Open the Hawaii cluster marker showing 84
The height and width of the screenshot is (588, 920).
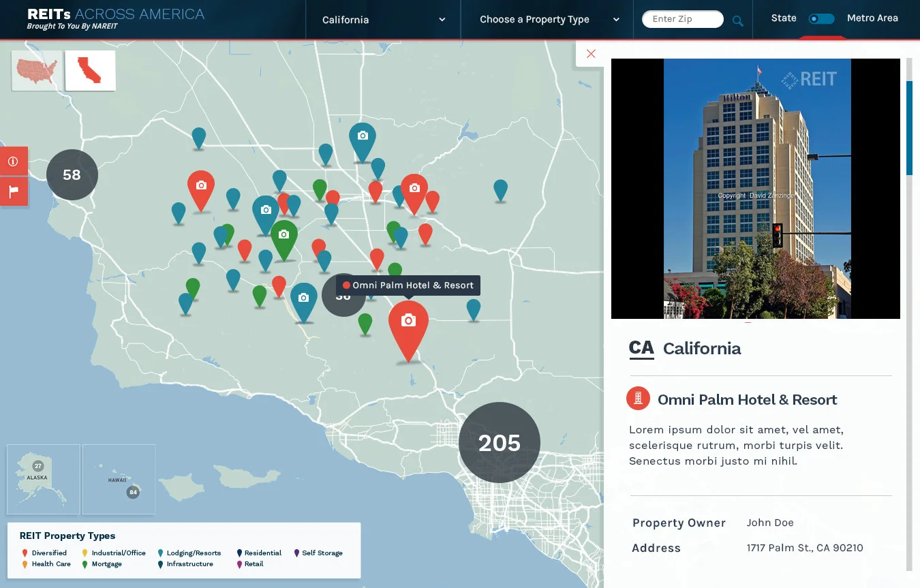[x=133, y=492]
